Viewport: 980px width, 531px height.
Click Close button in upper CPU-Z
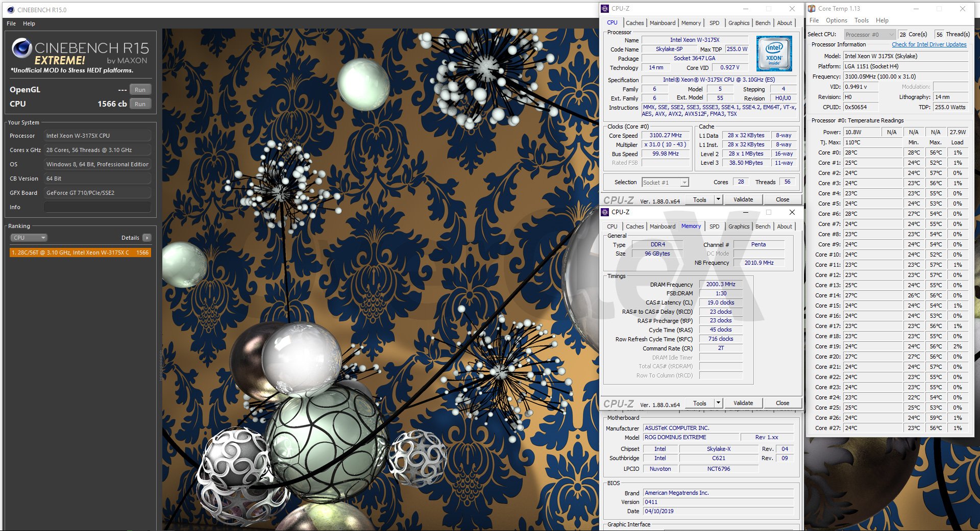click(x=782, y=199)
